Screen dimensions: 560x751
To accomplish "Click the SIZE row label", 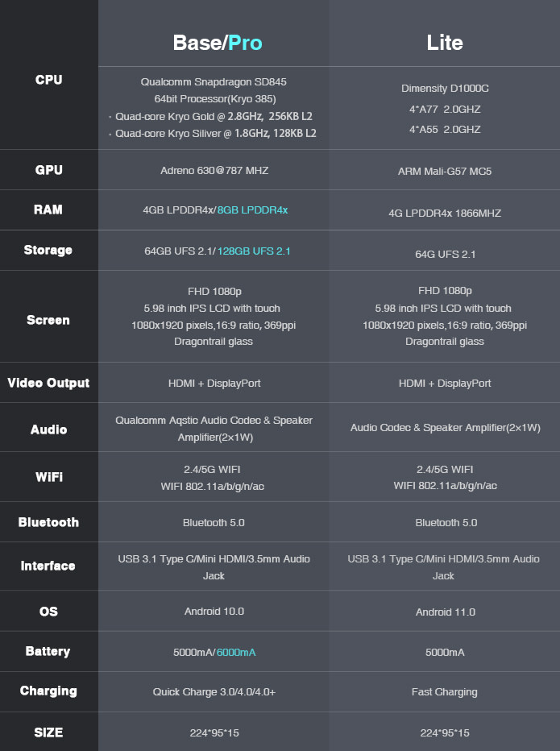I will pos(48,732).
